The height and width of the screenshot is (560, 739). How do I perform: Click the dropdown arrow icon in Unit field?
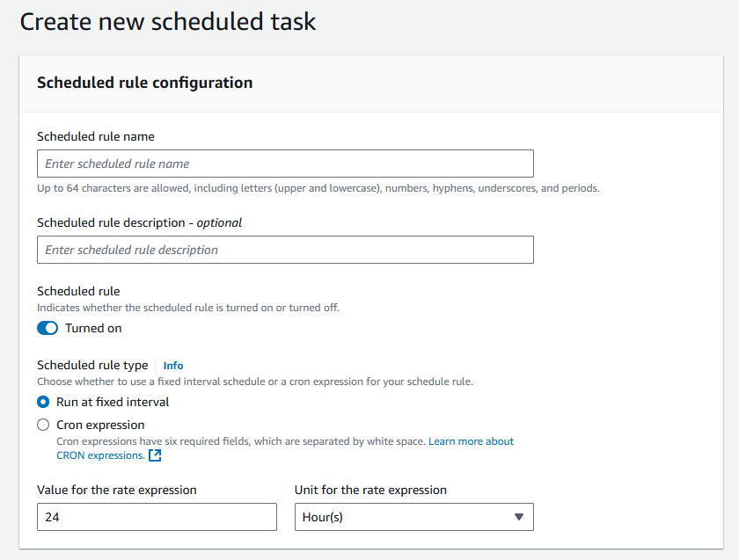[519, 517]
